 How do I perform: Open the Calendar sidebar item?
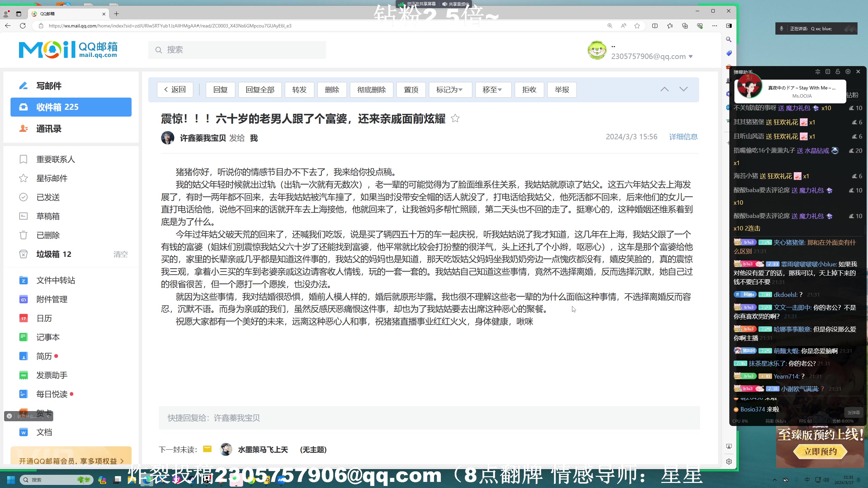point(44,318)
